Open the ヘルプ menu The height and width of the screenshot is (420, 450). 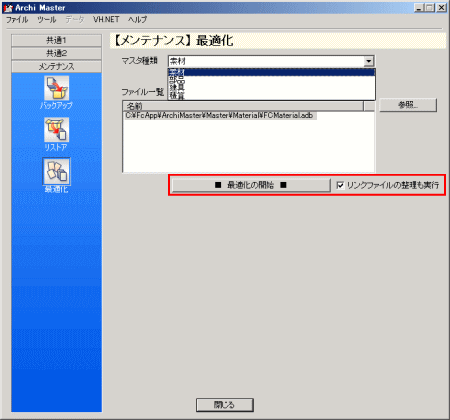click(x=137, y=20)
